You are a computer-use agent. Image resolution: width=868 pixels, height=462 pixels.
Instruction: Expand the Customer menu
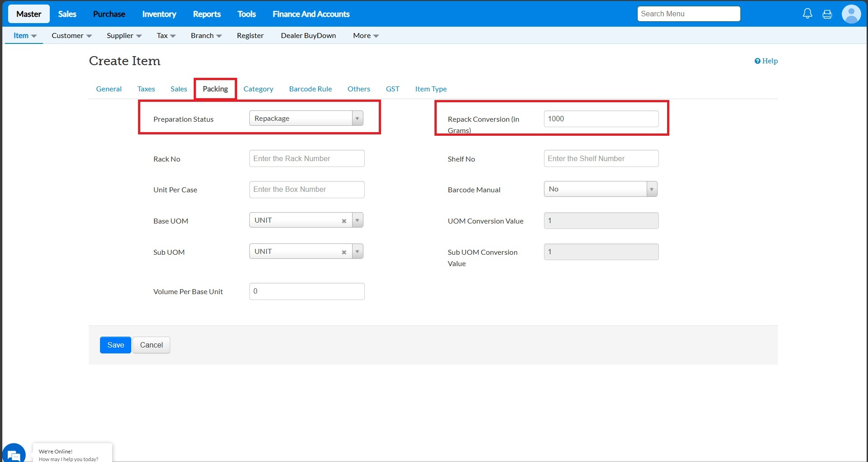[x=72, y=36]
